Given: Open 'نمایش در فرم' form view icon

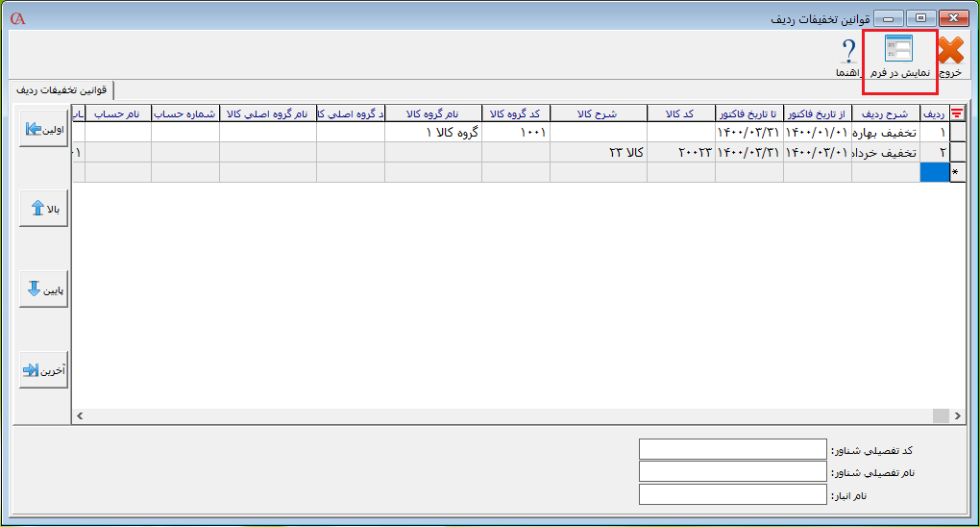Looking at the screenshot, I should pyautogui.click(x=899, y=55).
